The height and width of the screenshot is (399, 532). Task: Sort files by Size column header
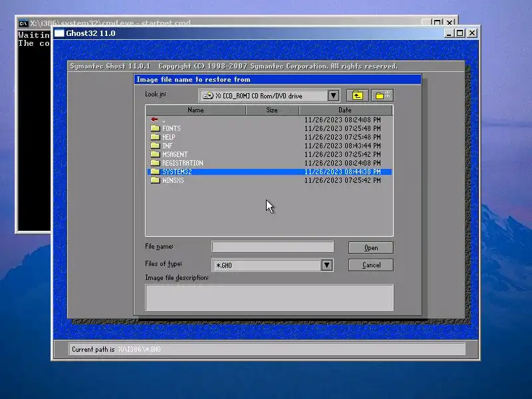(272, 110)
